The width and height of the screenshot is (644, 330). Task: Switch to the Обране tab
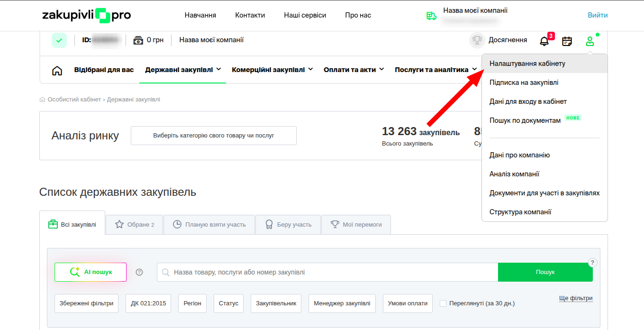pyautogui.click(x=135, y=225)
